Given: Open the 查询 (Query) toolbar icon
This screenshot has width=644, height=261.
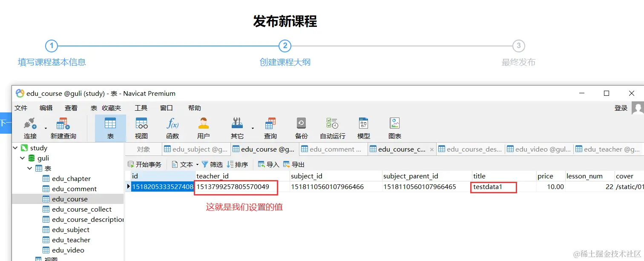Looking at the screenshot, I should 270,128.
